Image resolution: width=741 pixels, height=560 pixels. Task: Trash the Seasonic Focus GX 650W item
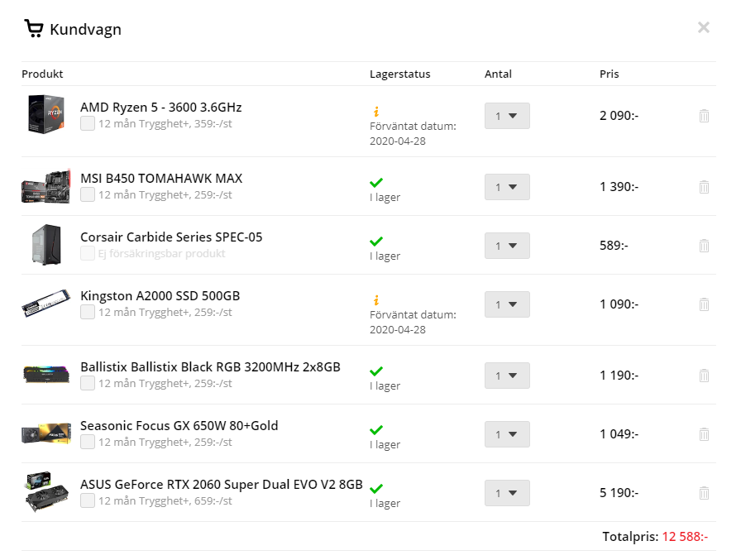pos(704,434)
